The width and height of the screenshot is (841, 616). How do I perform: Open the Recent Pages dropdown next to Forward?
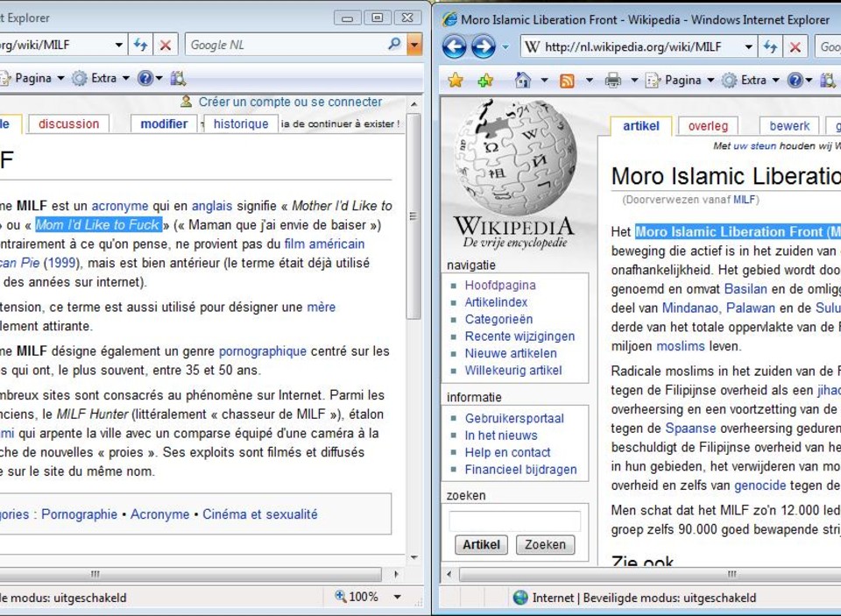pos(505,47)
